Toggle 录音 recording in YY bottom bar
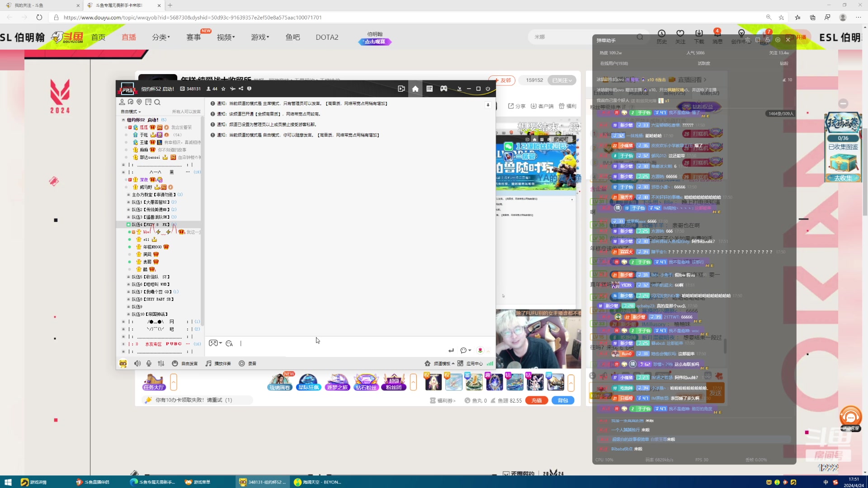This screenshot has height=488, width=868. click(248, 363)
